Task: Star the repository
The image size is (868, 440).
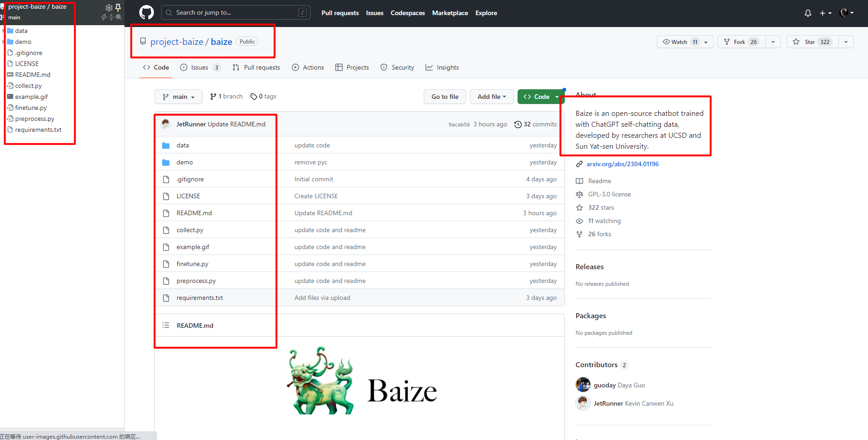Action: [x=813, y=42]
